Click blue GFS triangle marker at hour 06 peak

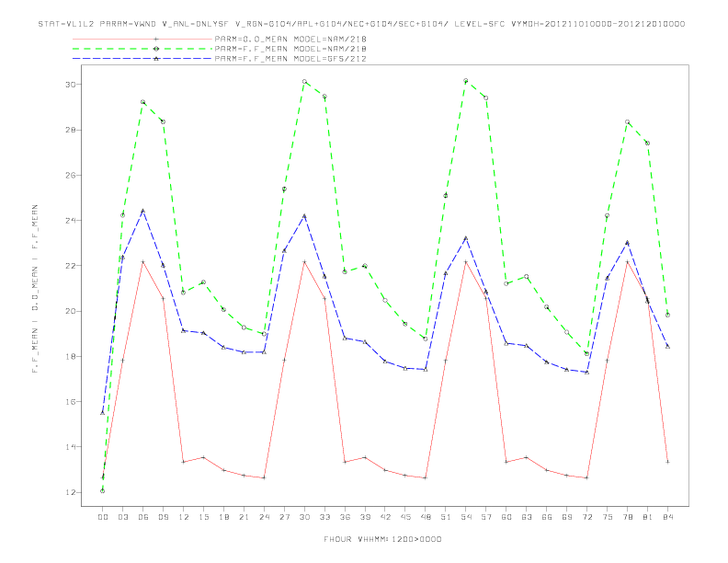(143, 211)
